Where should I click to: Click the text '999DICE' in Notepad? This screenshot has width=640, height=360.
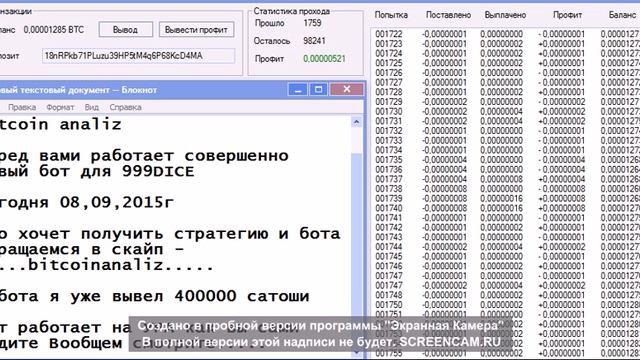tap(158, 171)
